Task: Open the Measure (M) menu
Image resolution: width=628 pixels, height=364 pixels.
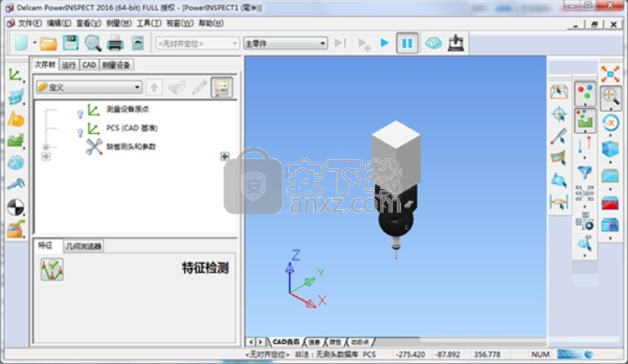Action: 119,23
